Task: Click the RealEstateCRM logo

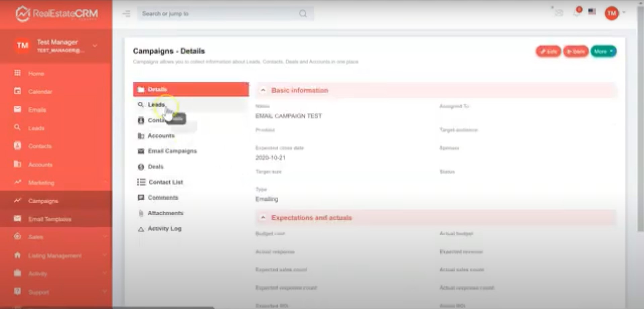Action: point(56,14)
